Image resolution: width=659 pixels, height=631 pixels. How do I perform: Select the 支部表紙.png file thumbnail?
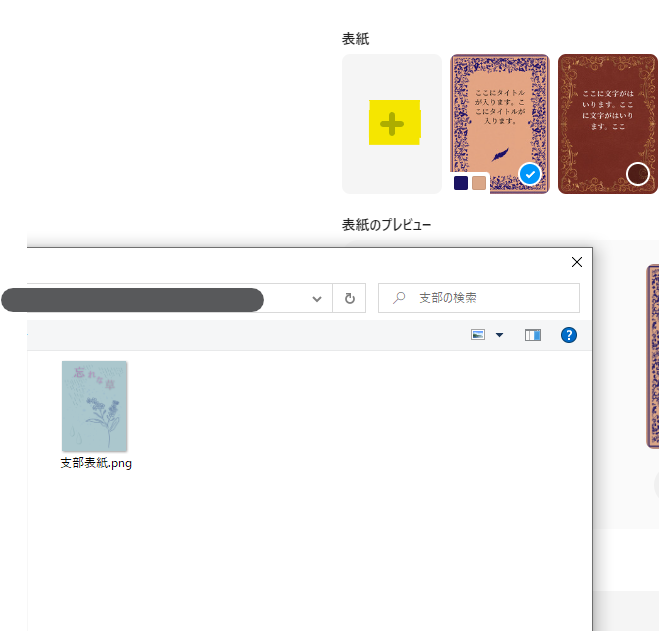[x=94, y=405]
